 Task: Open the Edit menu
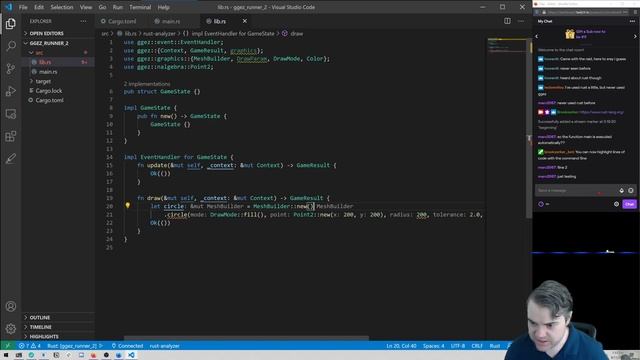tap(39, 7)
